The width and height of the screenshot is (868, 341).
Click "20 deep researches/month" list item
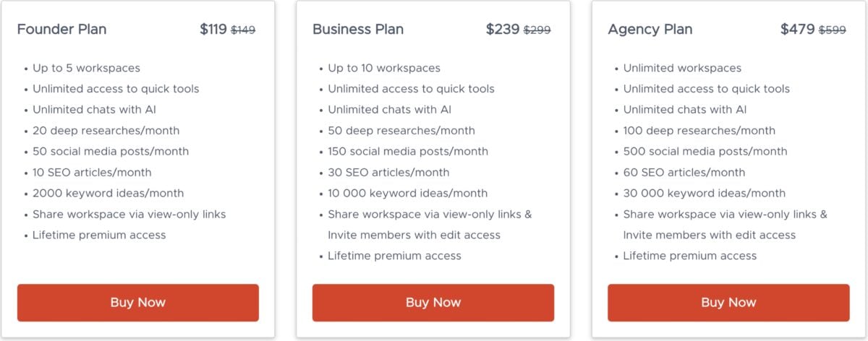106,131
